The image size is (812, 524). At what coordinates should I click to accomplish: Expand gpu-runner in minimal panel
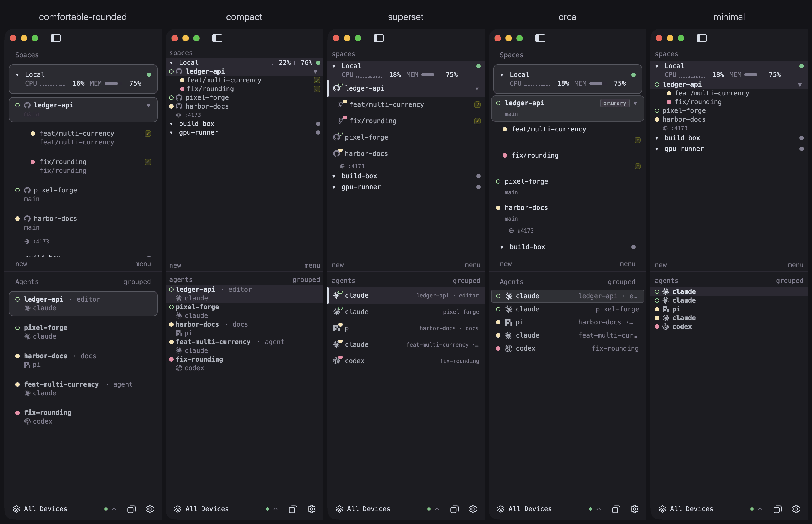[x=657, y=149]
